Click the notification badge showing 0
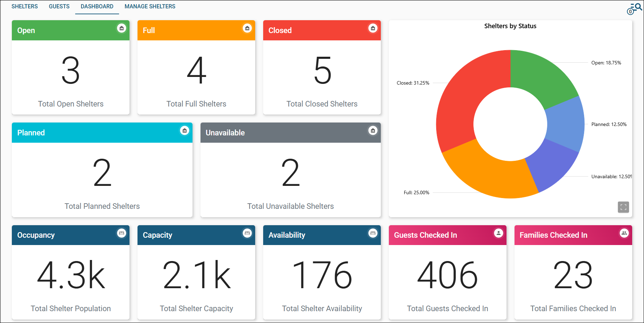Viewport: 644px width, 323px height. click(x=630, y=12)
